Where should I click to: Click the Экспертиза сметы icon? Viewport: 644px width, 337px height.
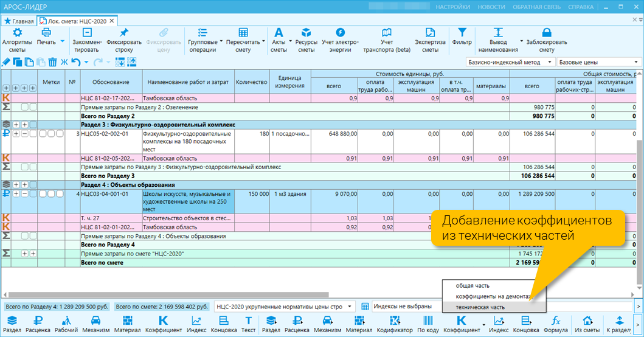click(430, 32)
